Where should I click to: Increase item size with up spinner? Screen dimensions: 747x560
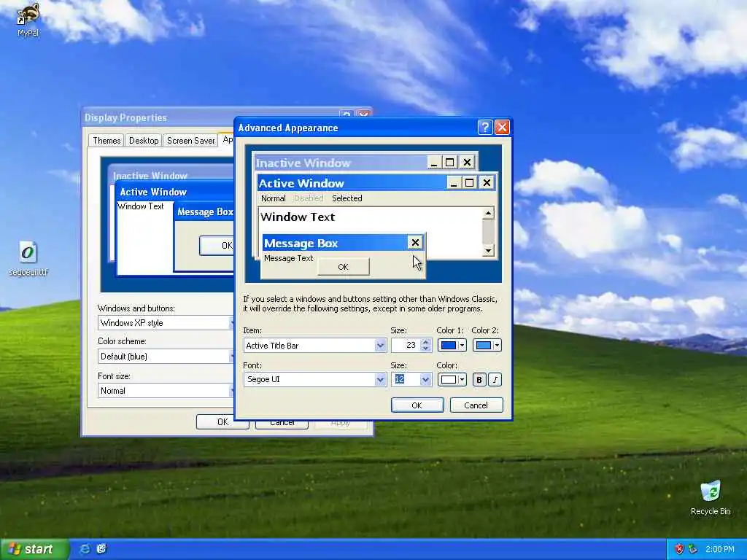tap(426, 342)
